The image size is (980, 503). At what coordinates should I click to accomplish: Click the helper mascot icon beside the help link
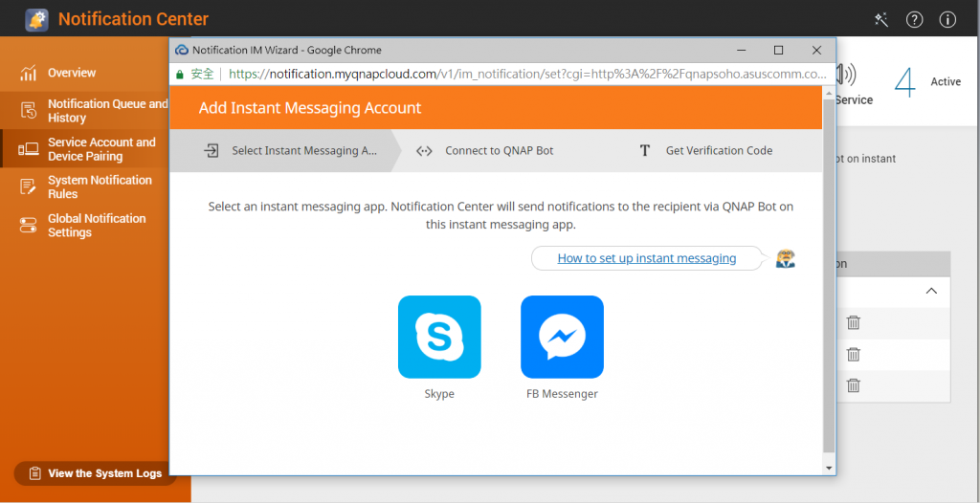click(785, 258)
